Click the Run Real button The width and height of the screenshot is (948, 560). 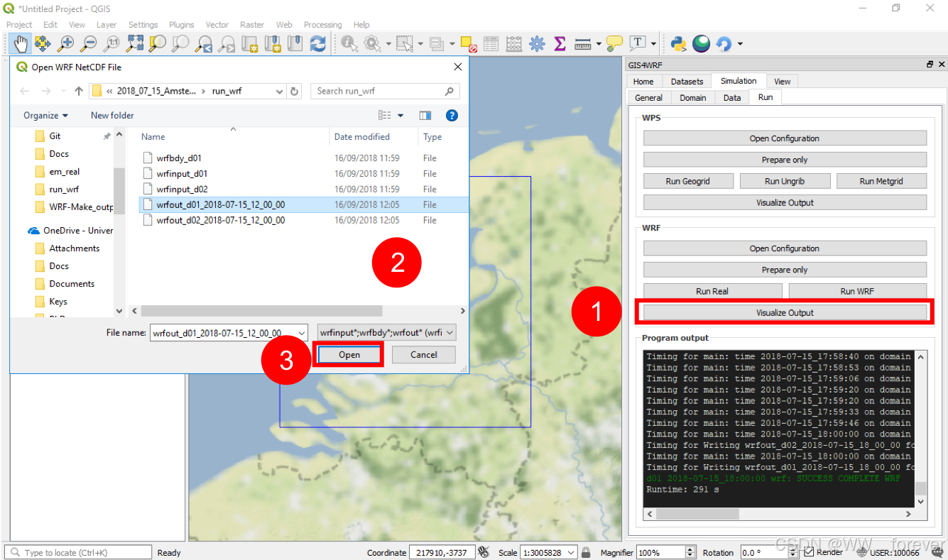(712, 291)
